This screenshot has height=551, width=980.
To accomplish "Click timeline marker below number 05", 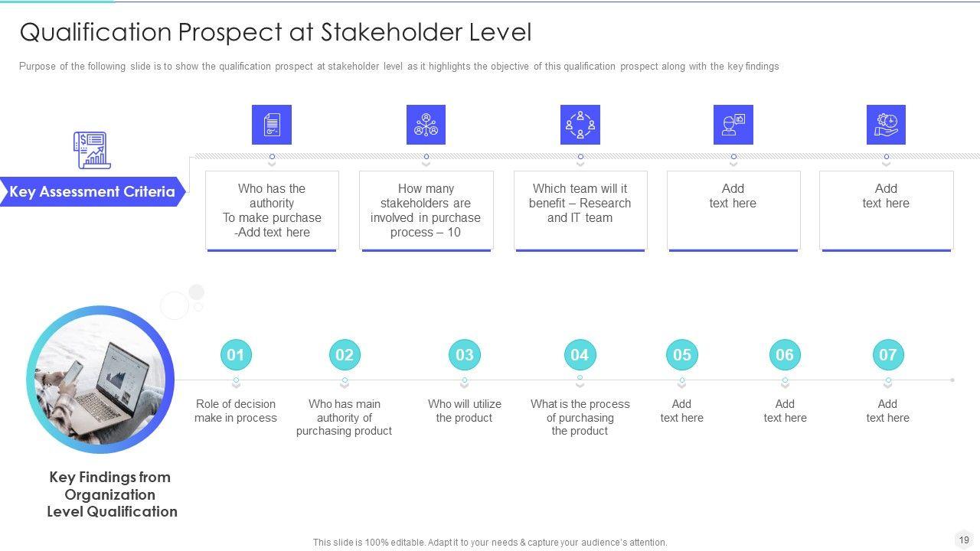I will 681,380.
